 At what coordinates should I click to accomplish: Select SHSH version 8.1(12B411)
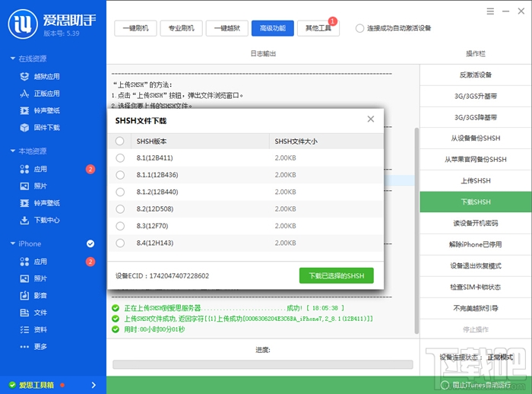tap(120, 158)
